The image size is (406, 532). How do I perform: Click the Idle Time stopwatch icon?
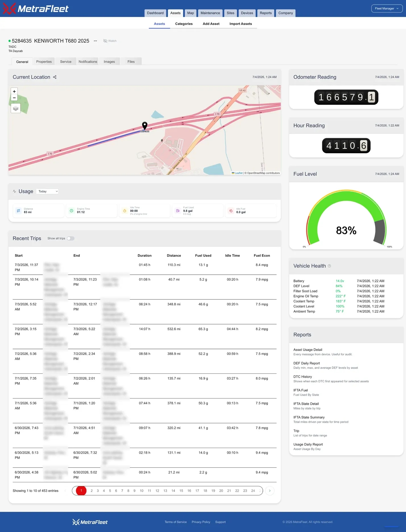tap(125, 211)
